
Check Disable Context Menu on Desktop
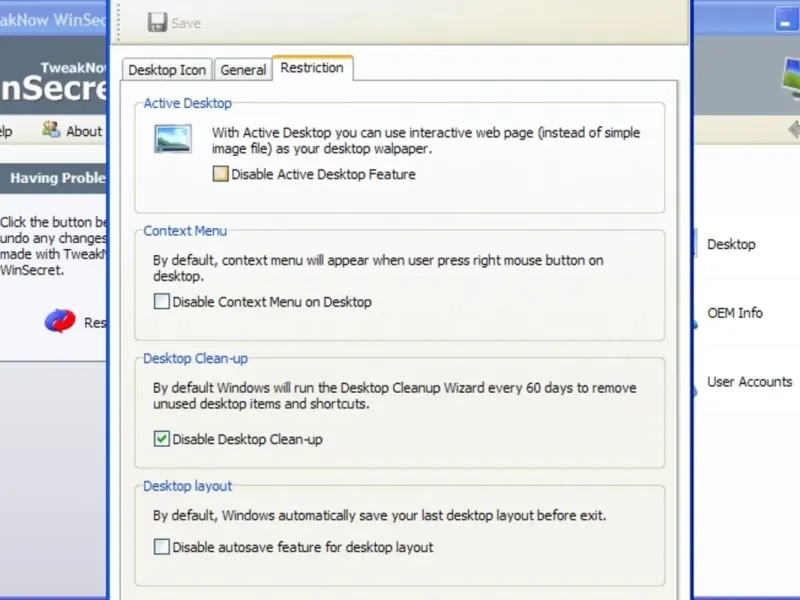click(161, 301)
